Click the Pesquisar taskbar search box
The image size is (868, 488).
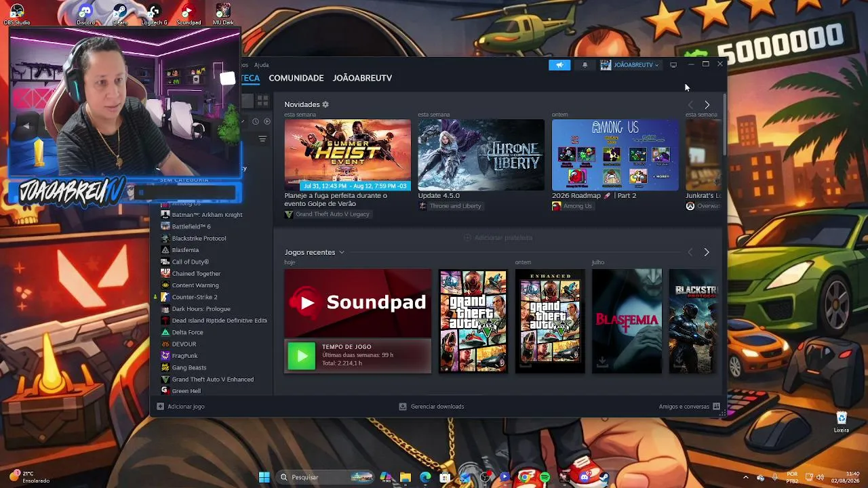point(326,477)
